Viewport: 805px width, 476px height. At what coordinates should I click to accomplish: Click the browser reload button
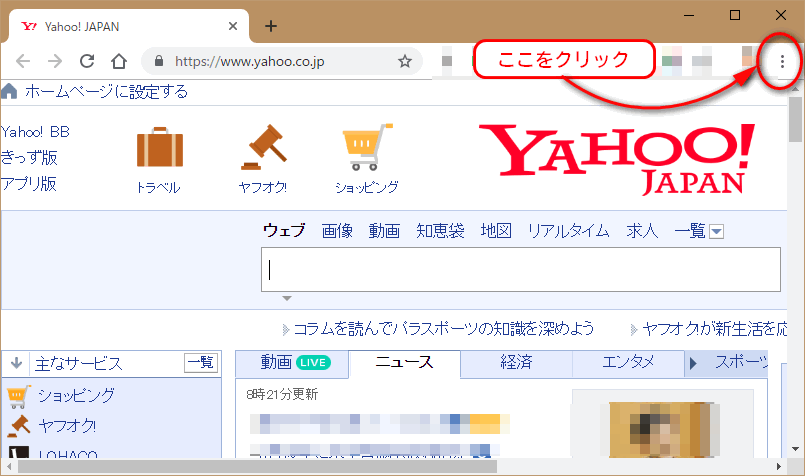pos(87,61)
